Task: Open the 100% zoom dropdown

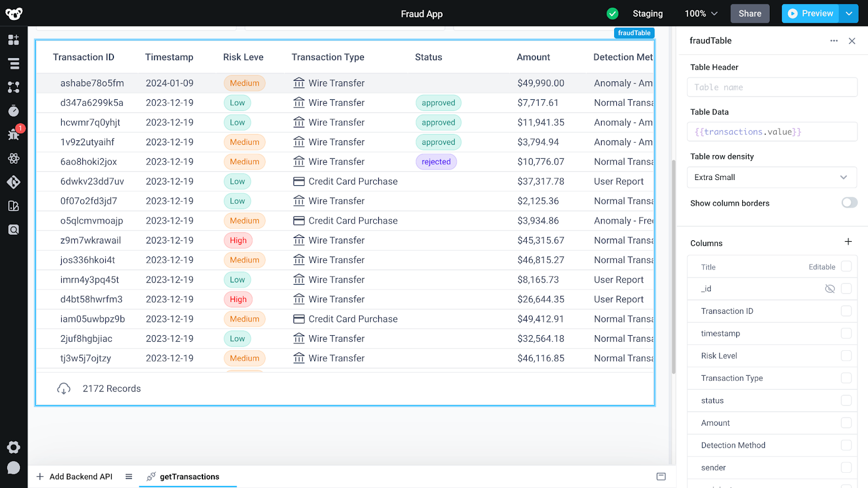Action: pyautogui.click(x=700, y=13)
